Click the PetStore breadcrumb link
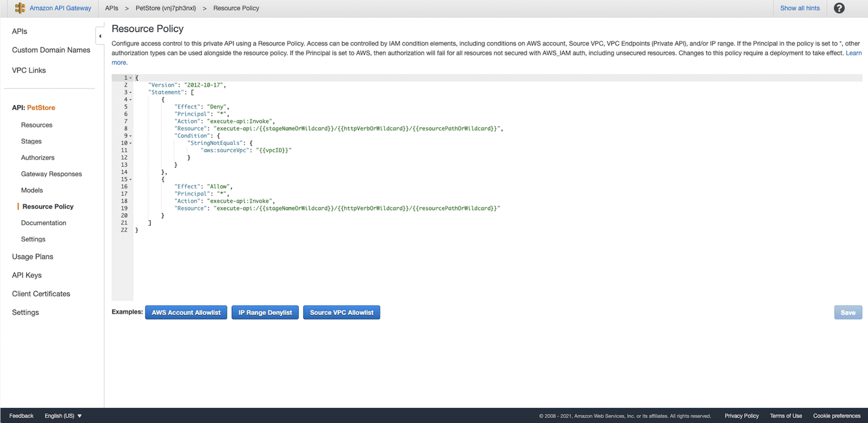 click(165, 8)
